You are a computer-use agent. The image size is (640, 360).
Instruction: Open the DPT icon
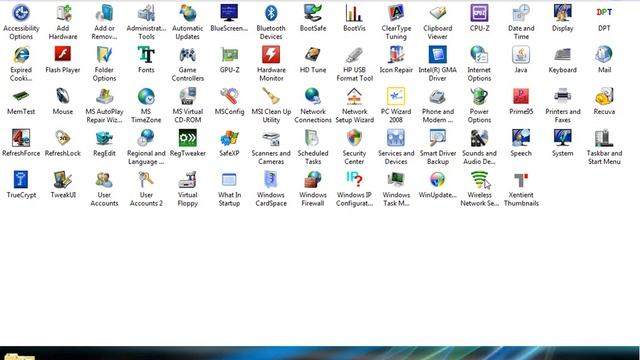[604, 13]
